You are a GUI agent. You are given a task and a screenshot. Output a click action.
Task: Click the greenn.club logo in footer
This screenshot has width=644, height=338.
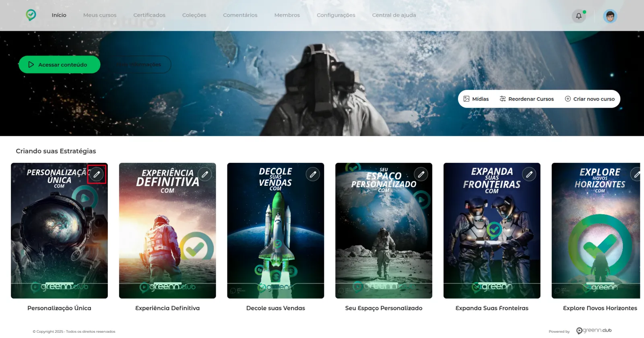[594, 331]
